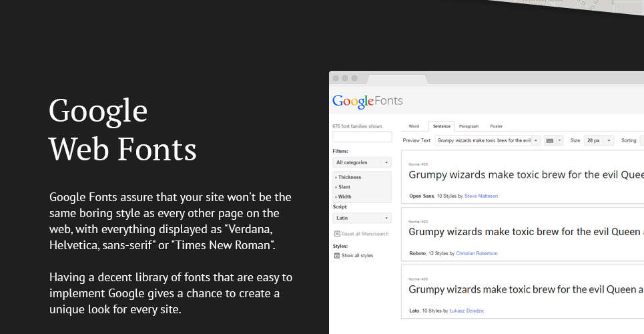Screen dimensions: 644x334
Task: Open the Latin script dropdown
Action: [x=362, y=218]
